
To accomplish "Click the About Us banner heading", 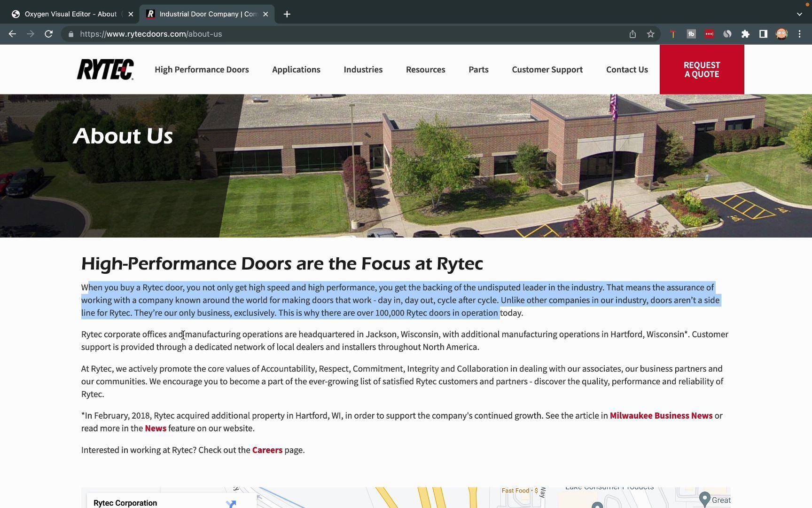I will [123, 136].
